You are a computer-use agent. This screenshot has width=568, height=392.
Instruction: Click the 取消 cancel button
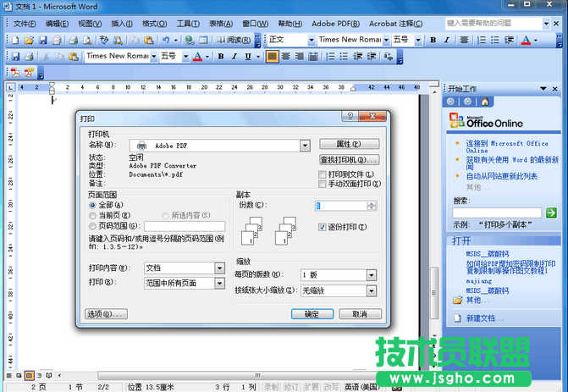360,314
